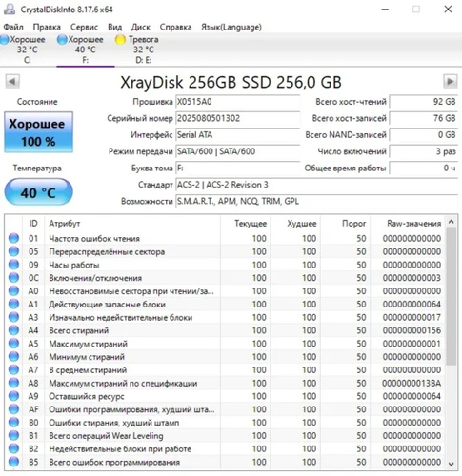Click status dot for Всего стираний row
This screenshot has height=476, width=462.
click(13, 330)
